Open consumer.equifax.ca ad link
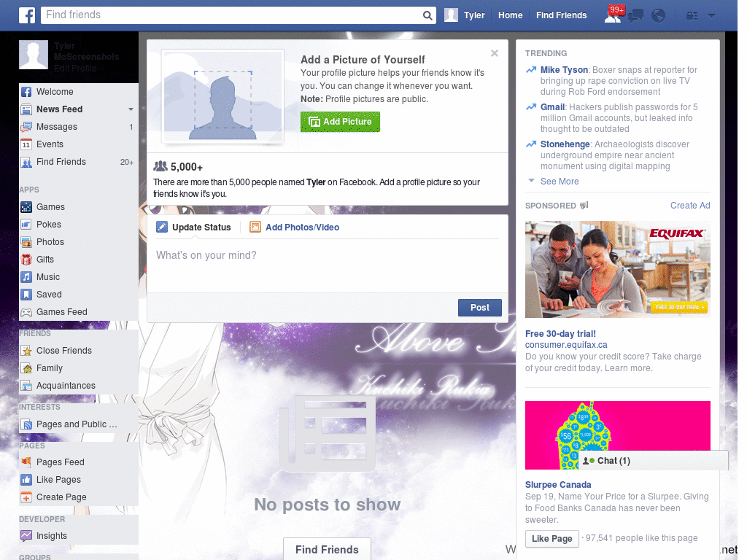 coord(566,345)
